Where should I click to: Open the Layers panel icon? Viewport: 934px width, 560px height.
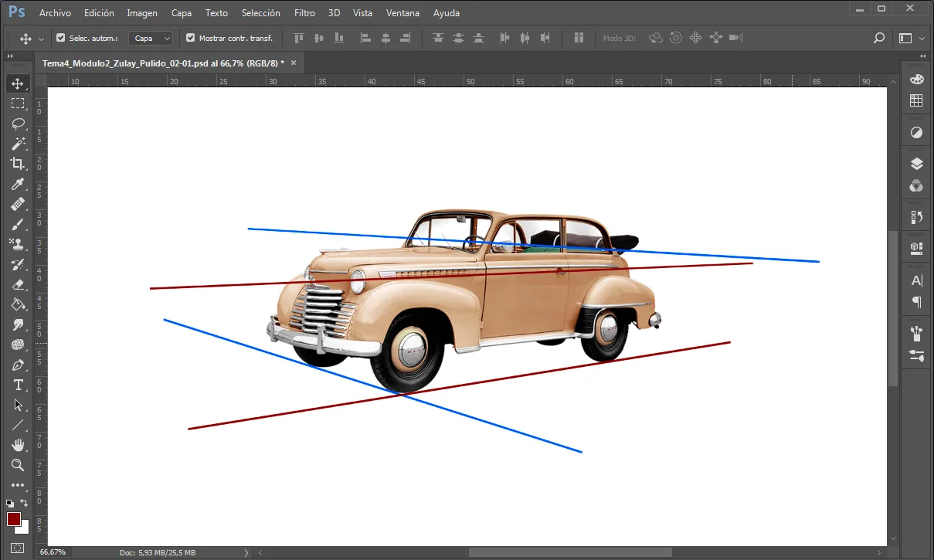click(x=917, y=164)
